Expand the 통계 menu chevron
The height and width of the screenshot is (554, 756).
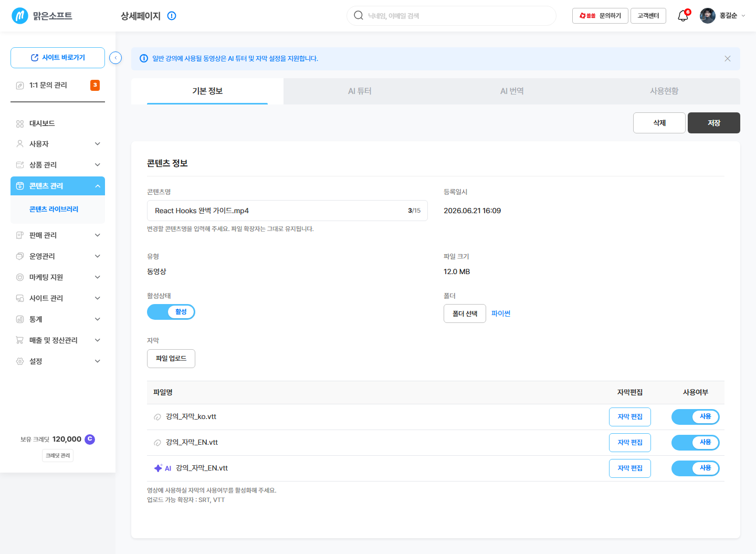(98, 319)
